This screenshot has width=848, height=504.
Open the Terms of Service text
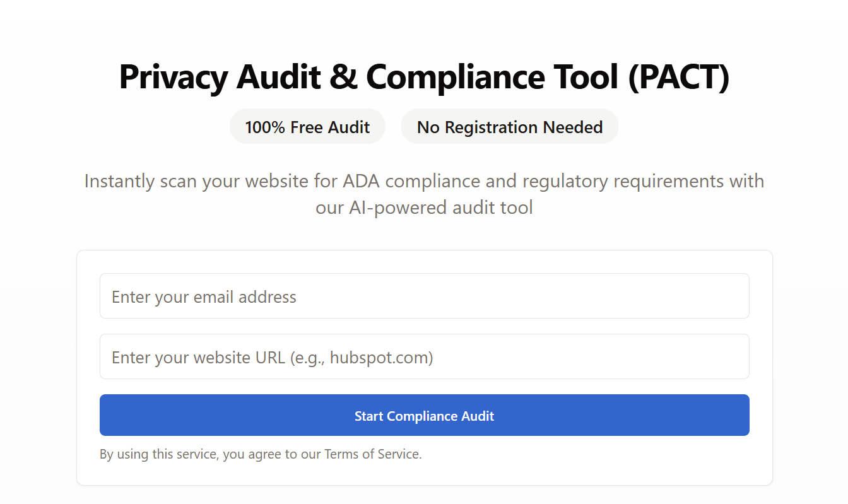(372, 454)
